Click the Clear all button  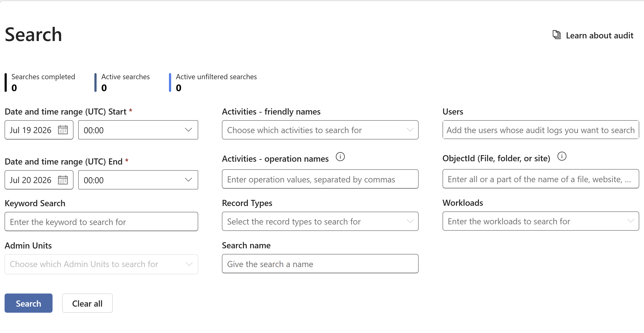[x=87, y=303]
